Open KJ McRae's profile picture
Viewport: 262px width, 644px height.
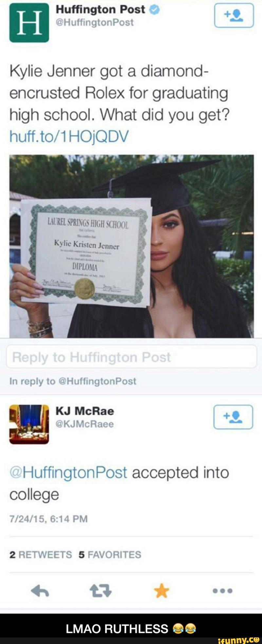click(29, 424)
